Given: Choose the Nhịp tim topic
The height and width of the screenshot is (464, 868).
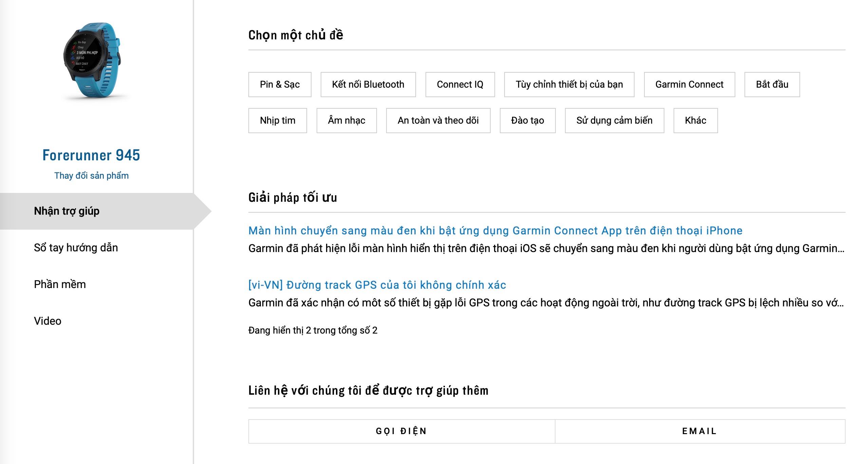Looking at the screenshot, I should point(278,121).
